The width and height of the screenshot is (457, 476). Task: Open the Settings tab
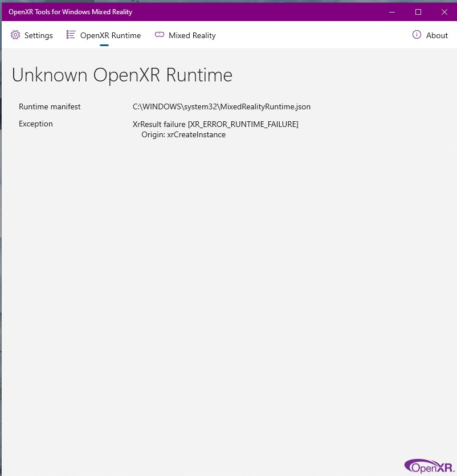pos(38,35)
